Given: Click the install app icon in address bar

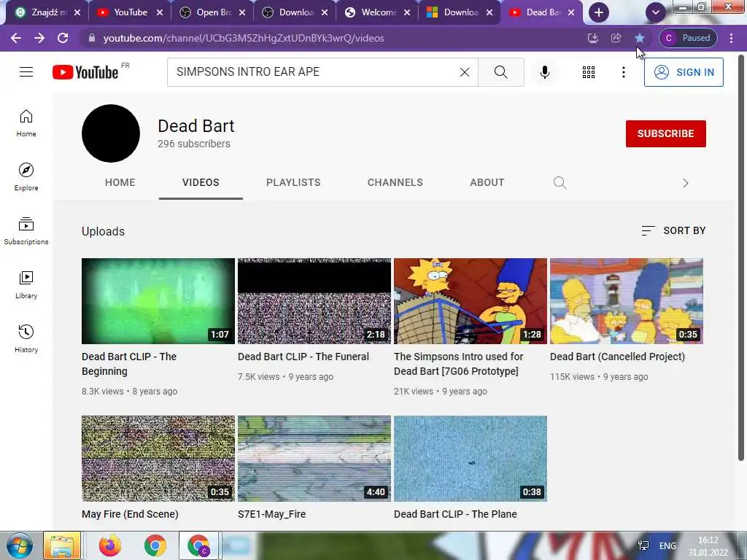Looking at the screenshot, I should pos(592,38).
